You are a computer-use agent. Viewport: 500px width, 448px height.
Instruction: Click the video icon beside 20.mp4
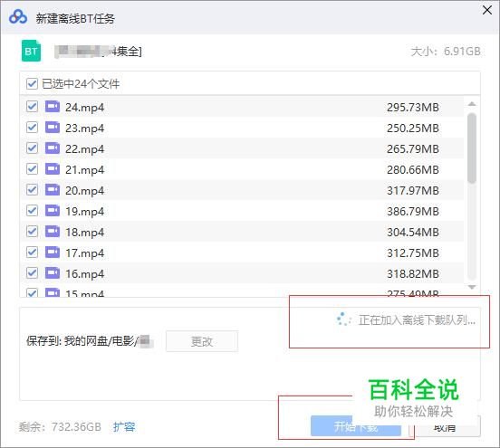coord(53,190)
